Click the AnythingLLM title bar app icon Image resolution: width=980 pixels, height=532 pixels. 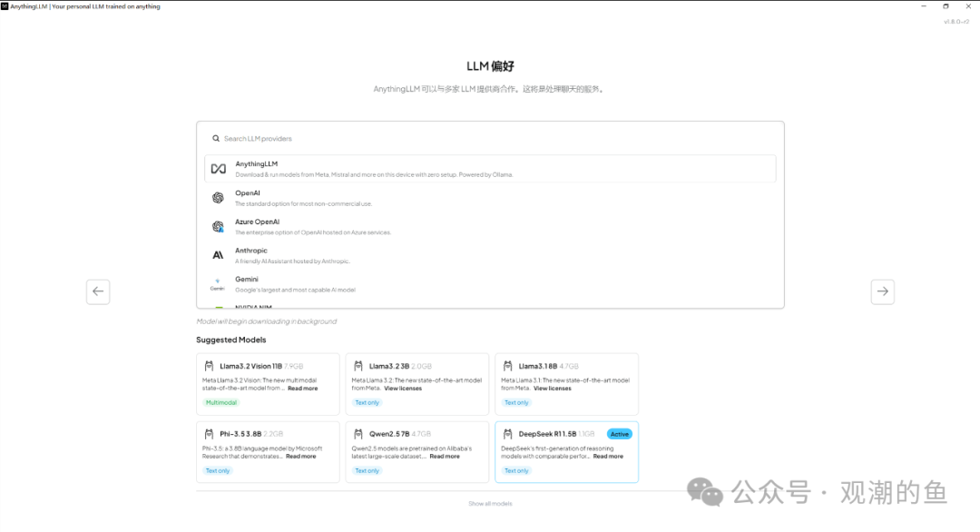coord(5,6)
